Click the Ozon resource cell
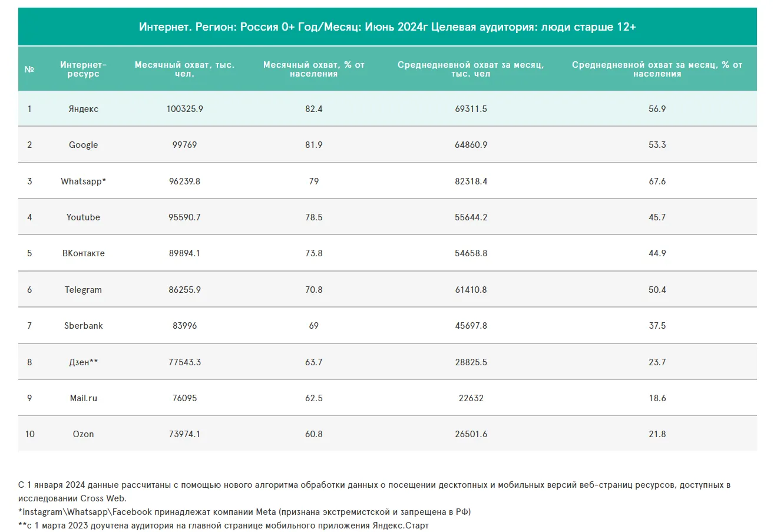 [83, 434]
